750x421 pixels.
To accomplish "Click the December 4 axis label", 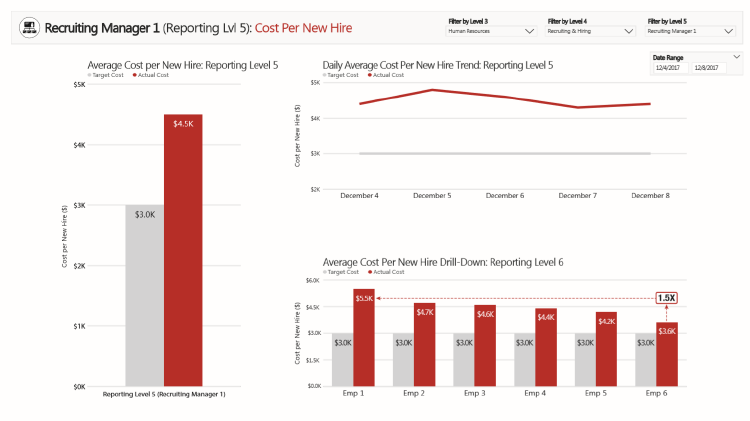I will tap(359, 196).
